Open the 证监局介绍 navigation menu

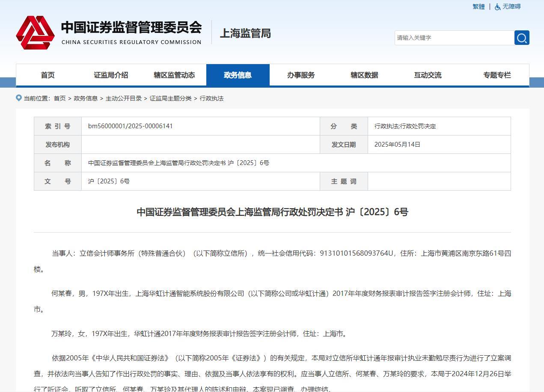110,75
